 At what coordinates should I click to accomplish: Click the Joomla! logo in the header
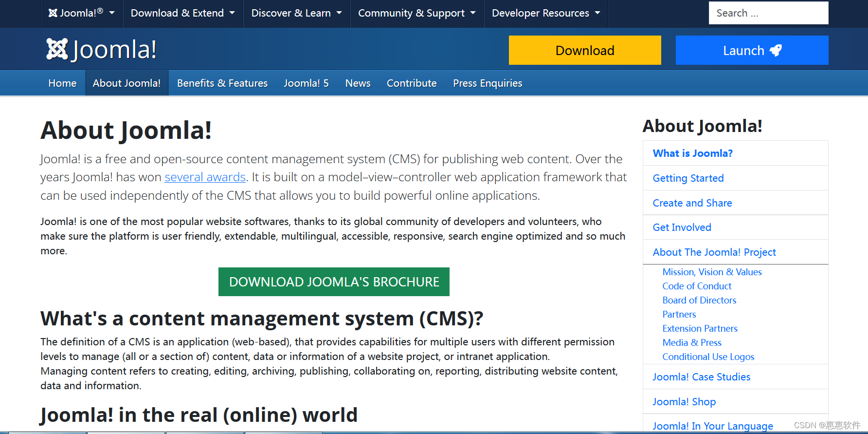(x=101, y=49)
